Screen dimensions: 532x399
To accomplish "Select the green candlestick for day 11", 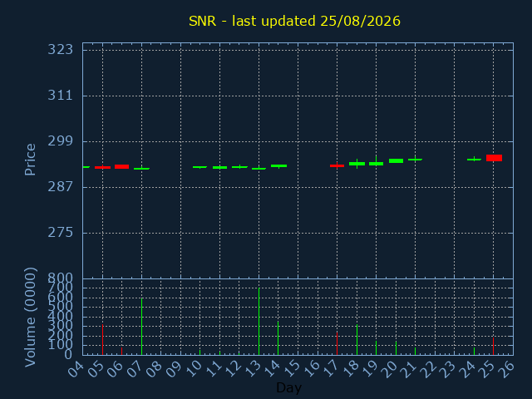I will 219,168.
